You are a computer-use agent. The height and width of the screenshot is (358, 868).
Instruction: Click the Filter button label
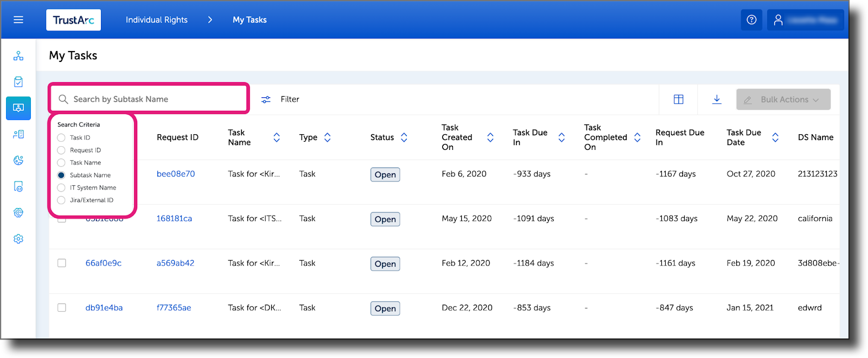point(290,99)
